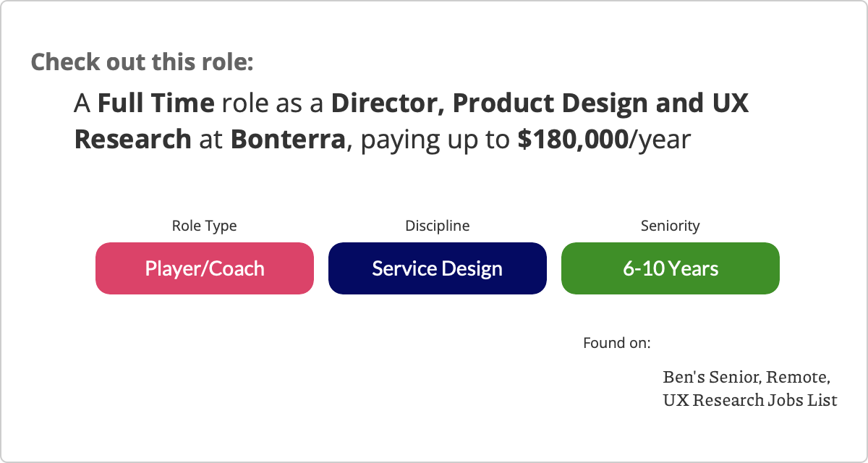Click the "Seniority" label
This screenshot has height=463, width=868.
(670, 226)
